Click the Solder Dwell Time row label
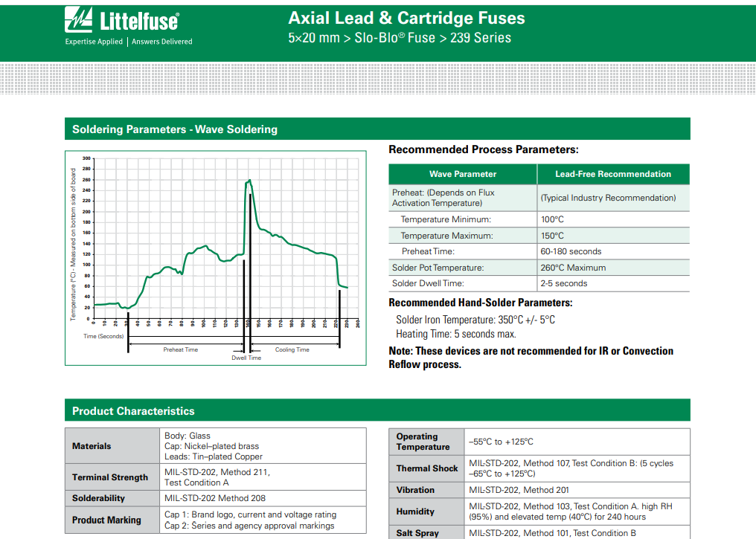Viewport: 756px width, 539px height. tap(428, 283)
